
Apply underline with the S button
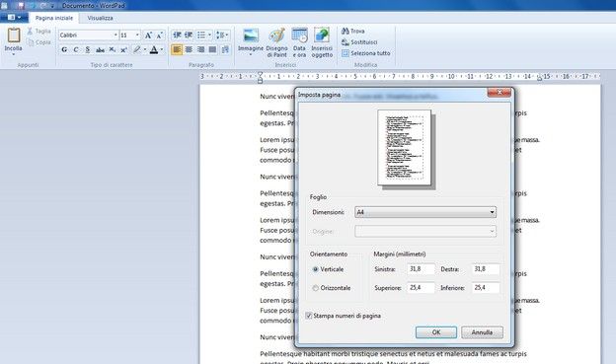pos(88,49)
